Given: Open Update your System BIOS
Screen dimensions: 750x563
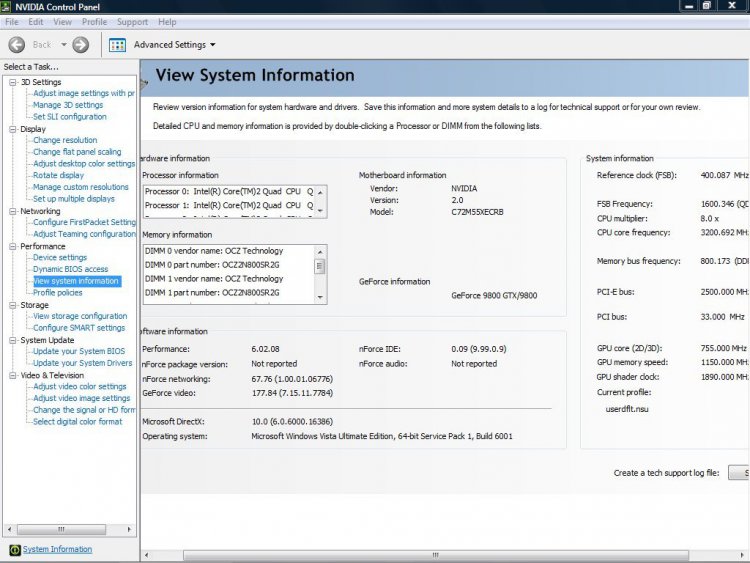Looking at the screenshot, I should (x=79, y=351).
